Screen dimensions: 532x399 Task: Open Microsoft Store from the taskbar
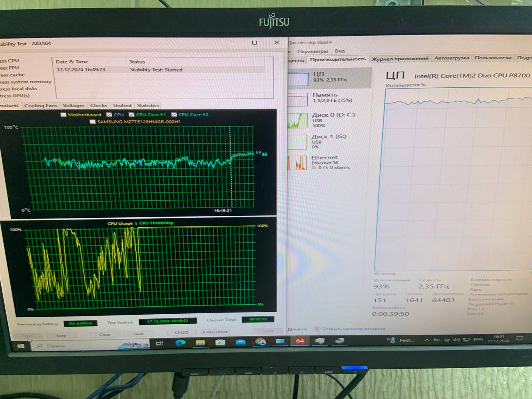point(220,342)
